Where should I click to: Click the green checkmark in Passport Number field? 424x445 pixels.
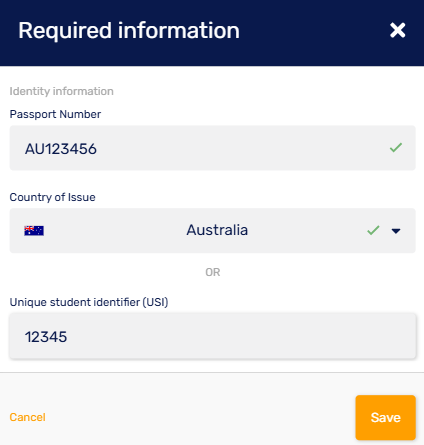pyautogui.click(x=396, y=147)
